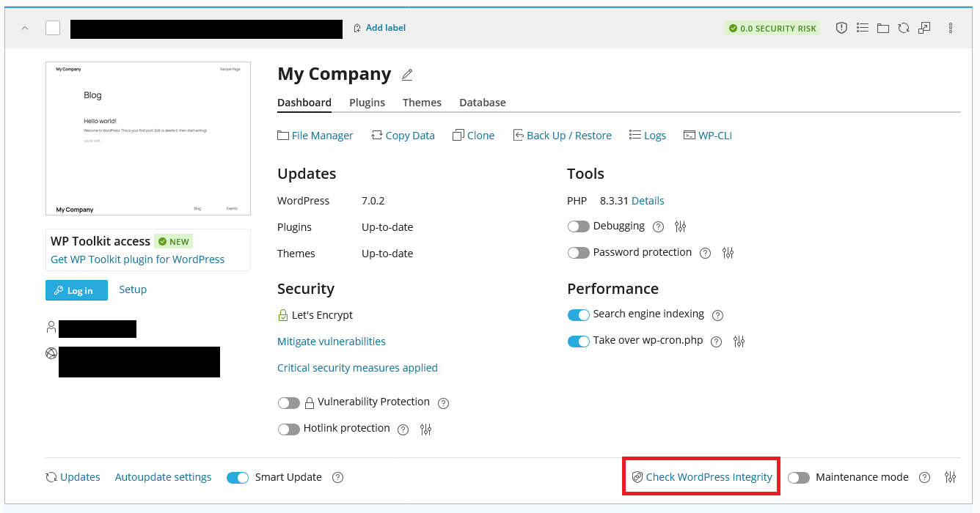Open wp-cron.php settings sliders icon
The image size is (980, 513).
(739, 342)
